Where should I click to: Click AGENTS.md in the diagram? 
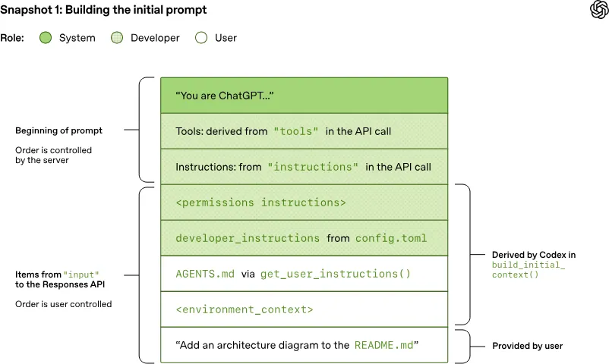pyautogui.click(x=205, y=274)
